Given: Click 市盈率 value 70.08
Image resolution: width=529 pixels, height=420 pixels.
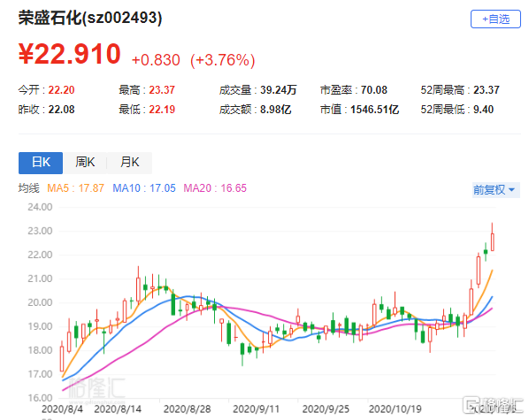Looking at the screenshot, I should tap(374, 90).
